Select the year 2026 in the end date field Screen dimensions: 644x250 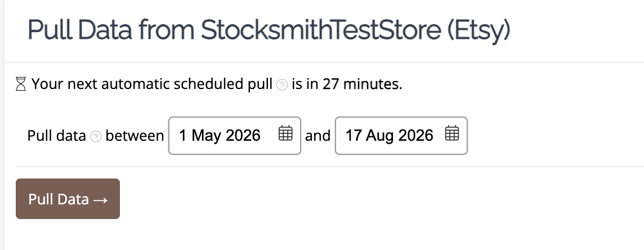[415, 136]
